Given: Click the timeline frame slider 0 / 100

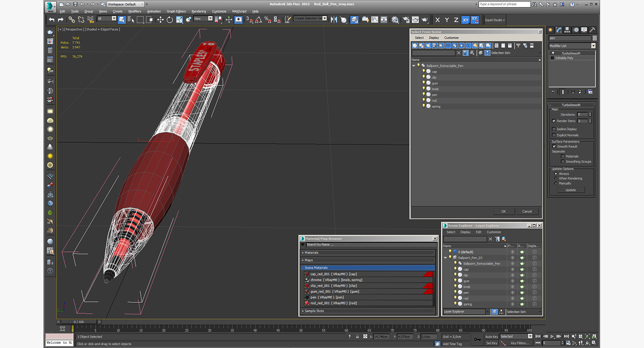Looking at the screenshot, I should click(79, 322).
